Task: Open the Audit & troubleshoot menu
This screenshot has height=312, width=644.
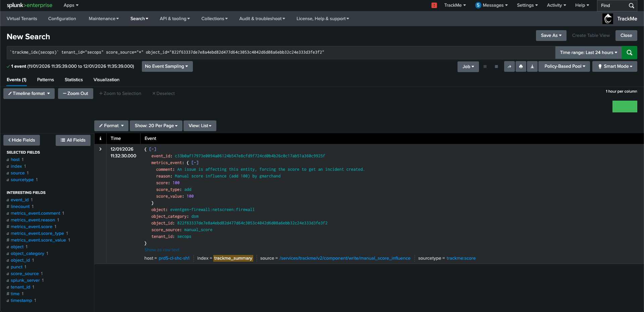Action: tap(262, 19)
